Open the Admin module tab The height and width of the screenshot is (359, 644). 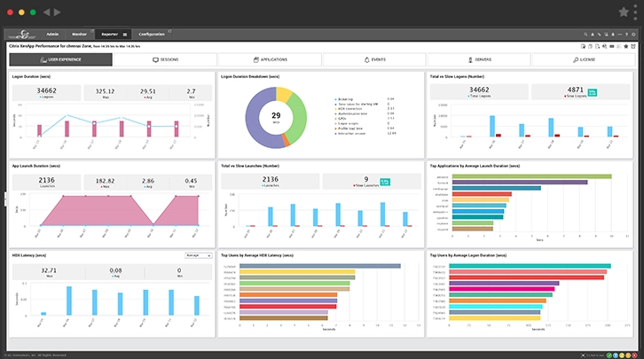(52, 34)
